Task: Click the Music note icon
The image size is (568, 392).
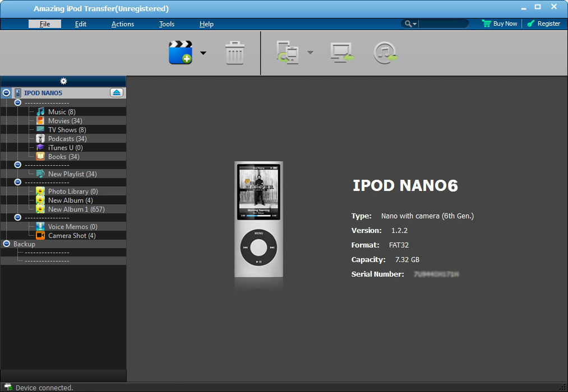Action: 40,111
